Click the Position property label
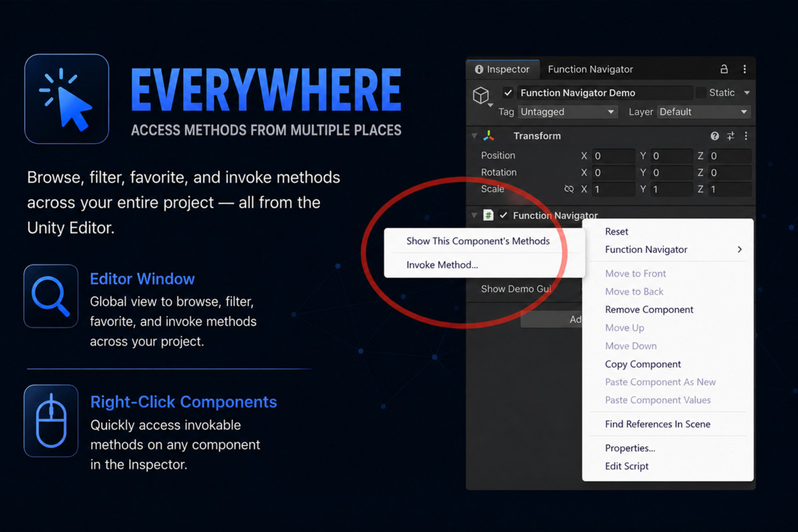The image size is (798, 532). [498, 156]
